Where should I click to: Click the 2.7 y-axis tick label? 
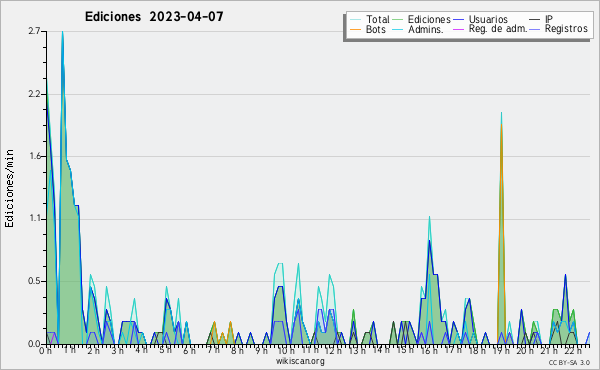34,31
